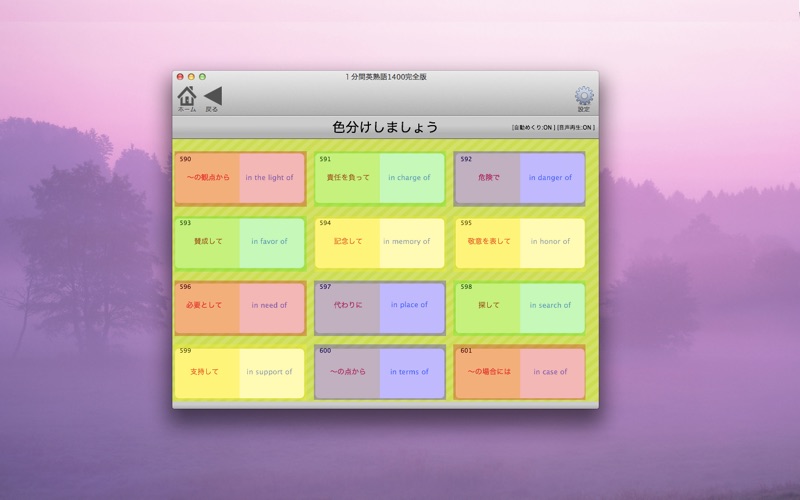Select card 591 'in charge of'
The width and height of the screenshot is (800, 500).
tap(380, 178)
